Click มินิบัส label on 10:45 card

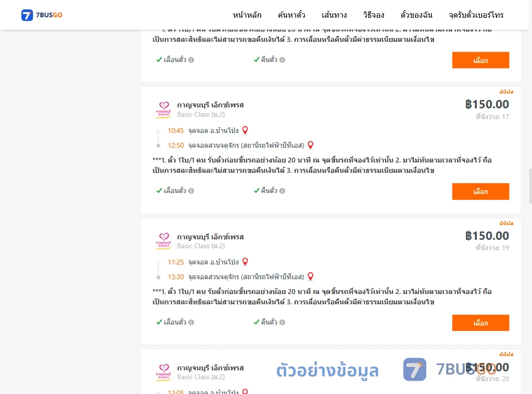(506, 92)
